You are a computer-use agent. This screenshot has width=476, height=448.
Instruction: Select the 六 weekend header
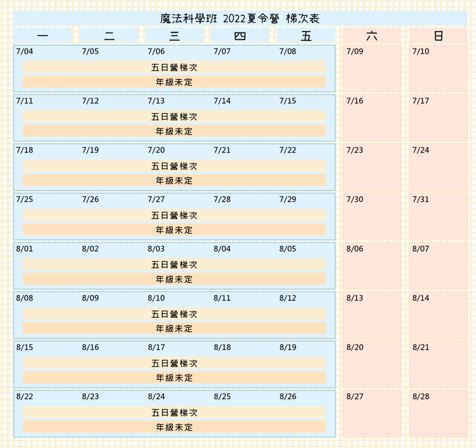[372, 36]
